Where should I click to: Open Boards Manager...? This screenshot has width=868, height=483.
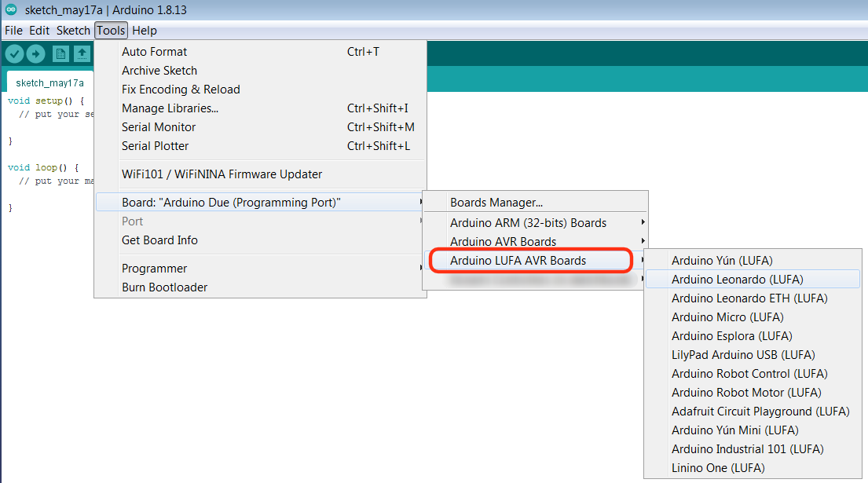(x=535, y=202)
